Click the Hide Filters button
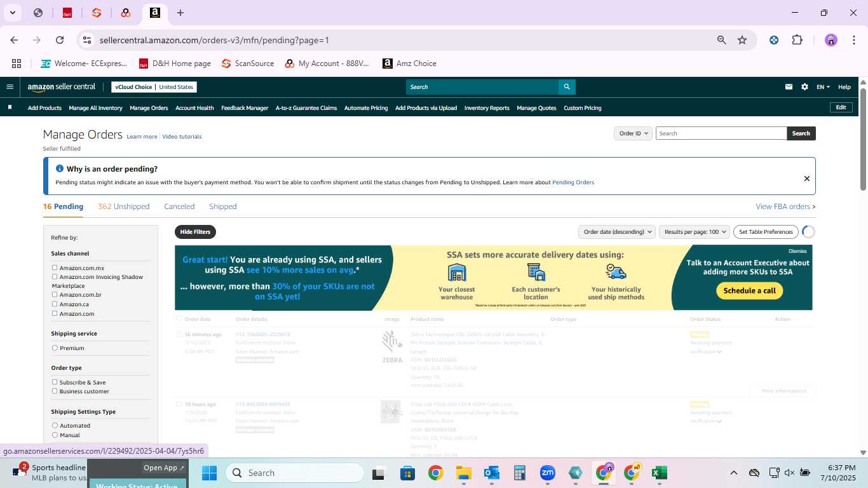The image size is (868, 488). 195,232
